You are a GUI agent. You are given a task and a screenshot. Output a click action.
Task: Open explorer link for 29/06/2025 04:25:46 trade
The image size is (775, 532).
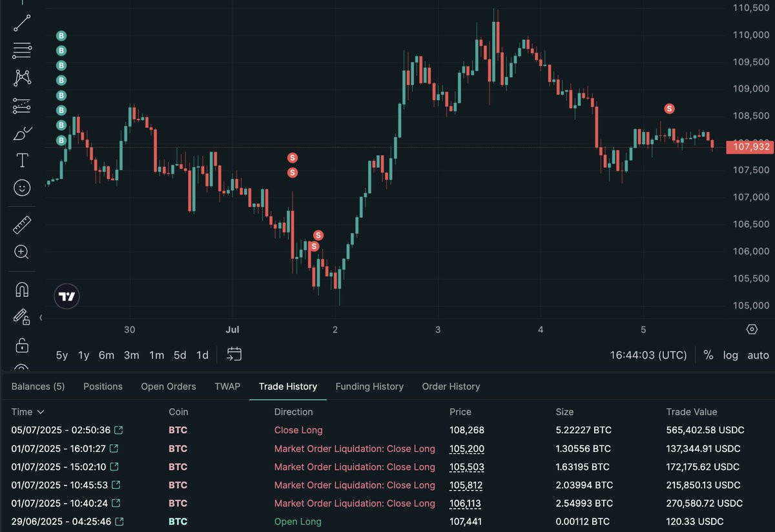click(119, 521)
